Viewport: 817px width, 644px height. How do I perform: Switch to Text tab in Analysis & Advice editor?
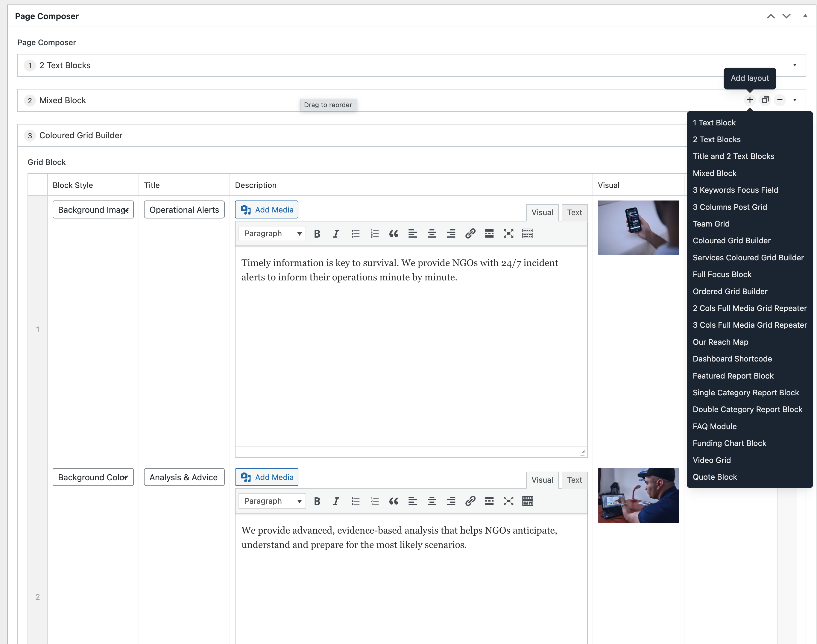574,480
